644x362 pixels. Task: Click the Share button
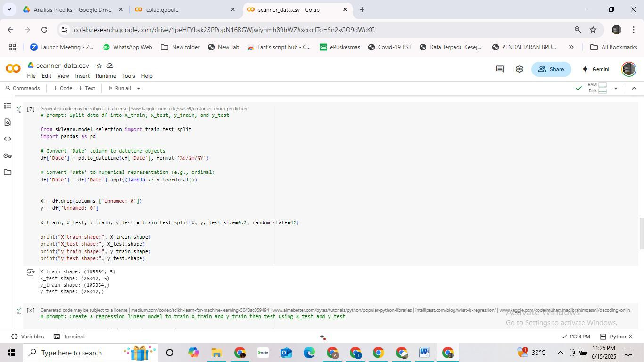tap(551, 69)
